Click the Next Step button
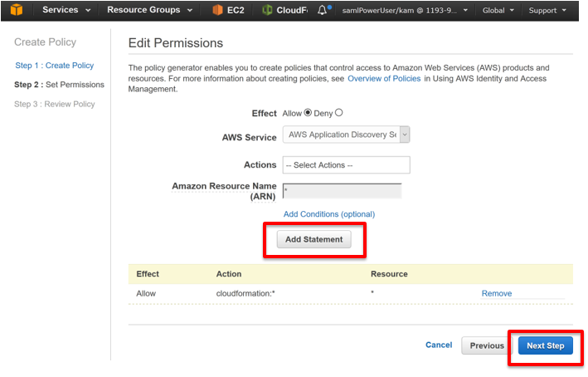The width and height of the screenshot is (588, 377). coord(545,345)
